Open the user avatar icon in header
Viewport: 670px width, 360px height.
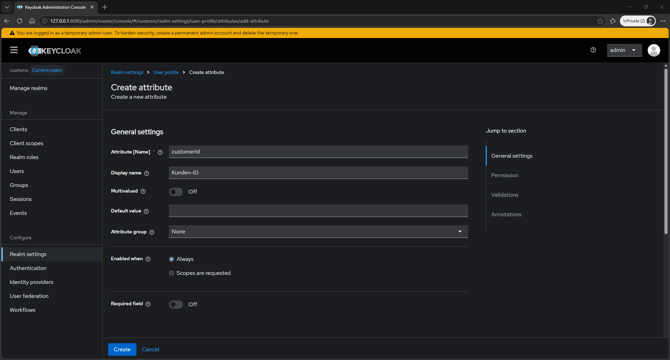653,50
